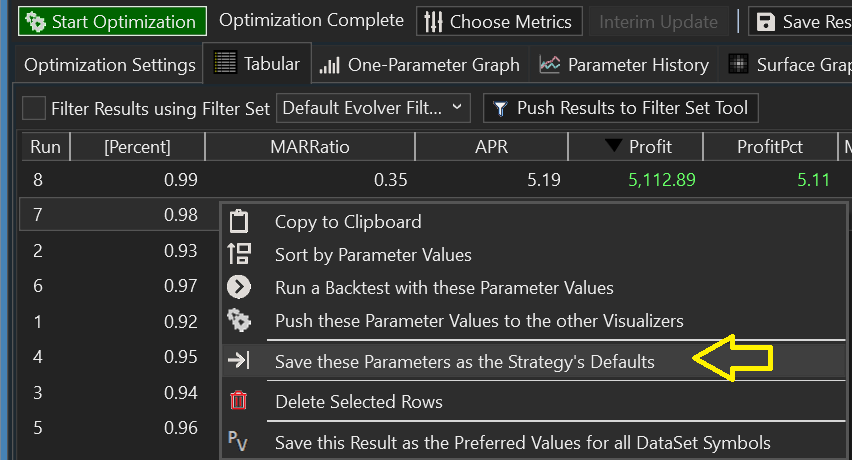
Task: Click the Sort by Parameter Values icon
Action: 239,255
